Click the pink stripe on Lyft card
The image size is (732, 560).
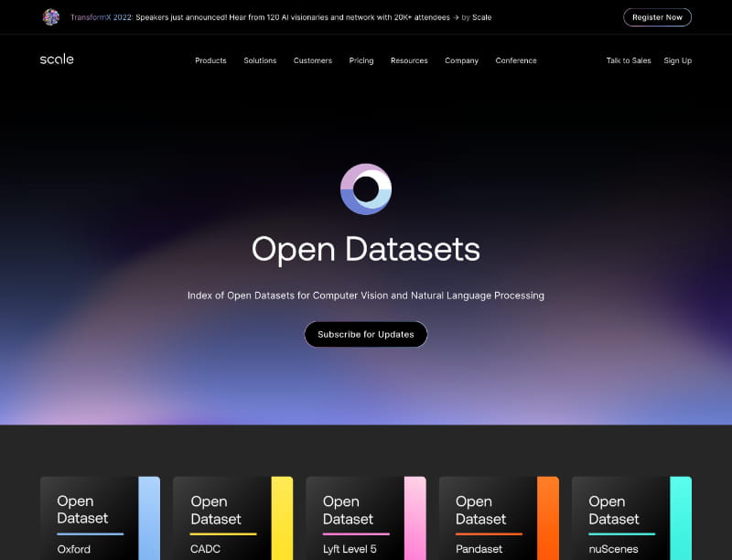[415, 518]
